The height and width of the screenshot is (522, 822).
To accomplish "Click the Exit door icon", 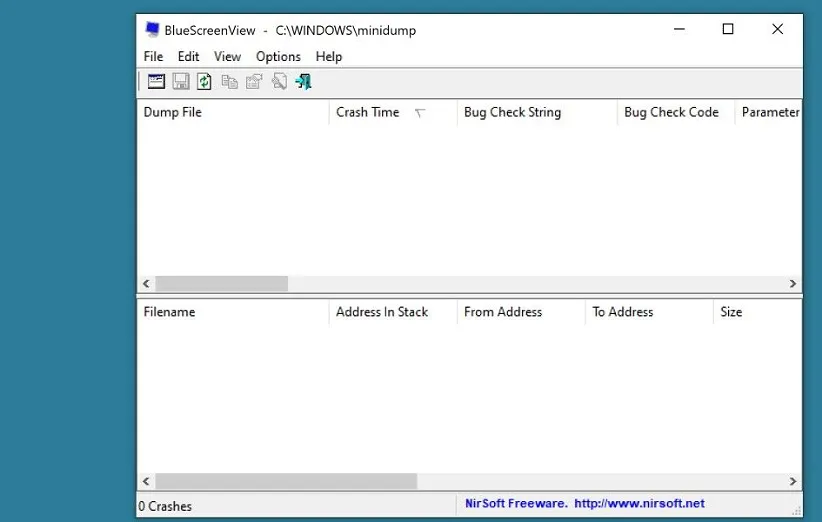I will pyautogui.click(x=303, y=82).
